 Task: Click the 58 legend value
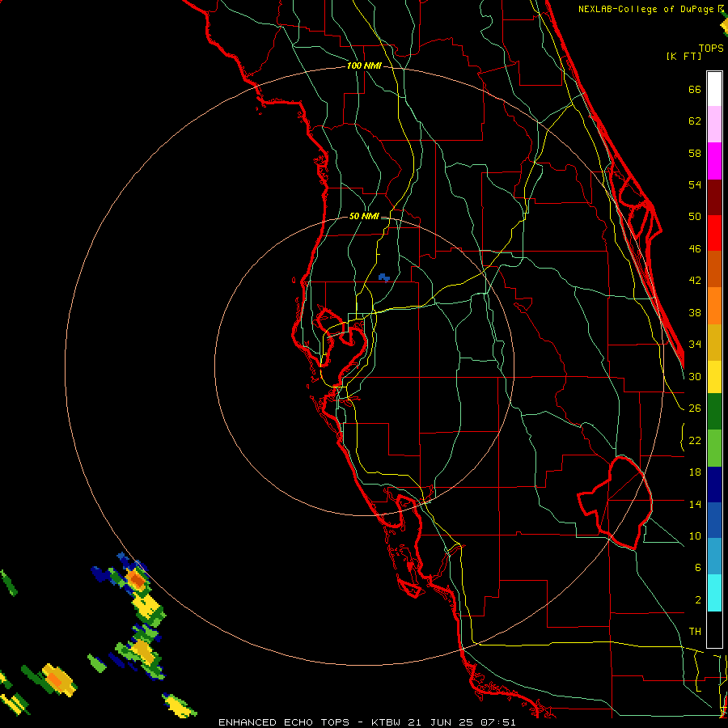[x=695, y=153]
